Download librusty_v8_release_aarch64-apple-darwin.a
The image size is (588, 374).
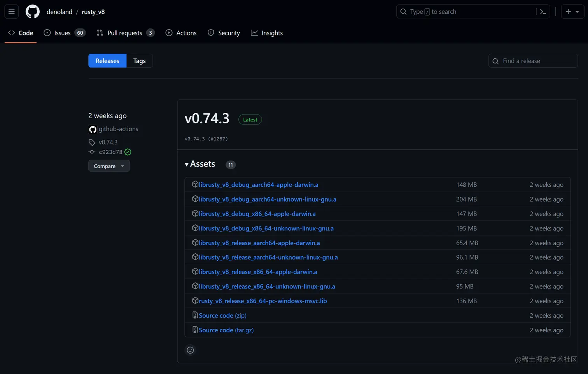(x=259, y=243)
